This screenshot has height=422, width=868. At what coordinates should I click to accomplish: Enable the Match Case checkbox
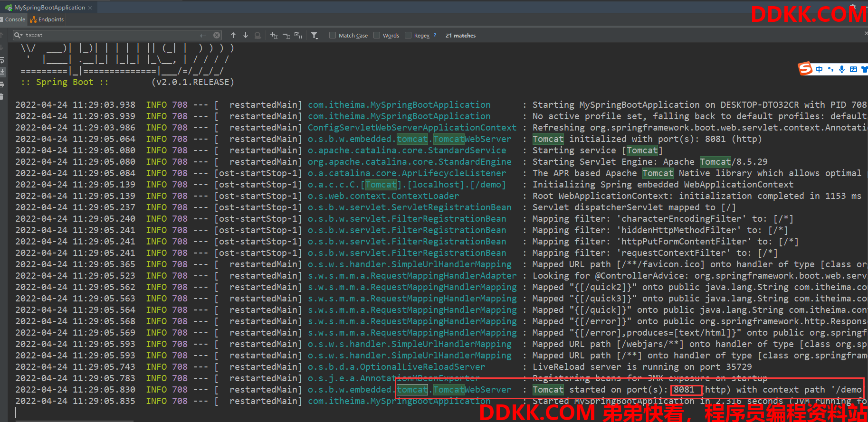[x=333, y=35]
